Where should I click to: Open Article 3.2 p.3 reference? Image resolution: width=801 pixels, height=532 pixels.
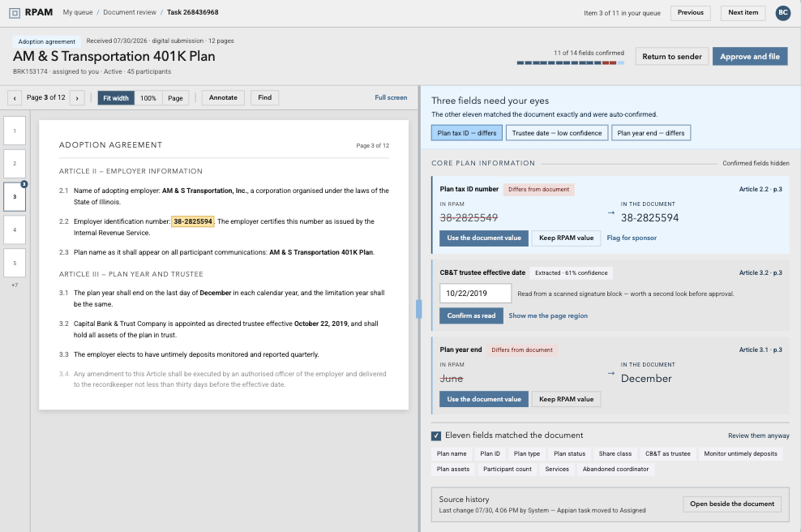[760, 273]
